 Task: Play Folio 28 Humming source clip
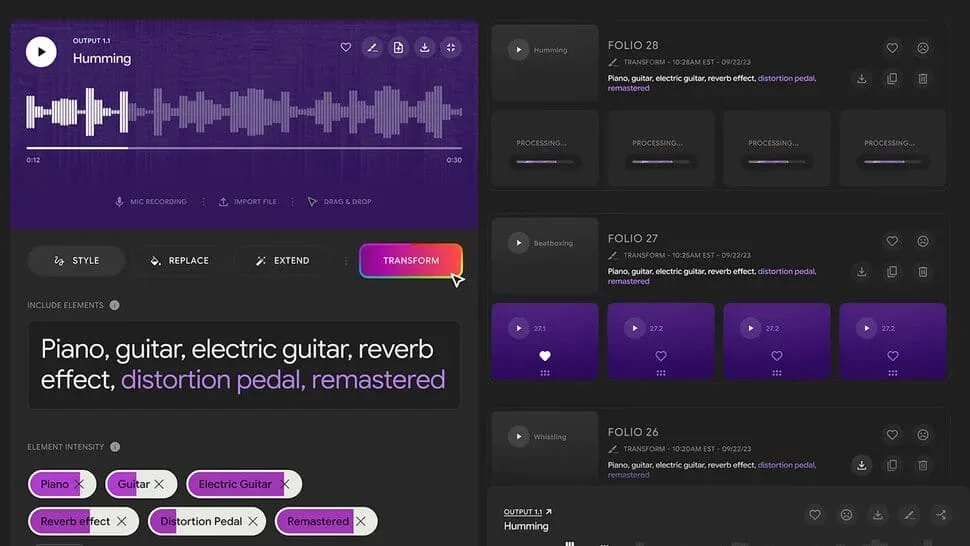[518, 50]
